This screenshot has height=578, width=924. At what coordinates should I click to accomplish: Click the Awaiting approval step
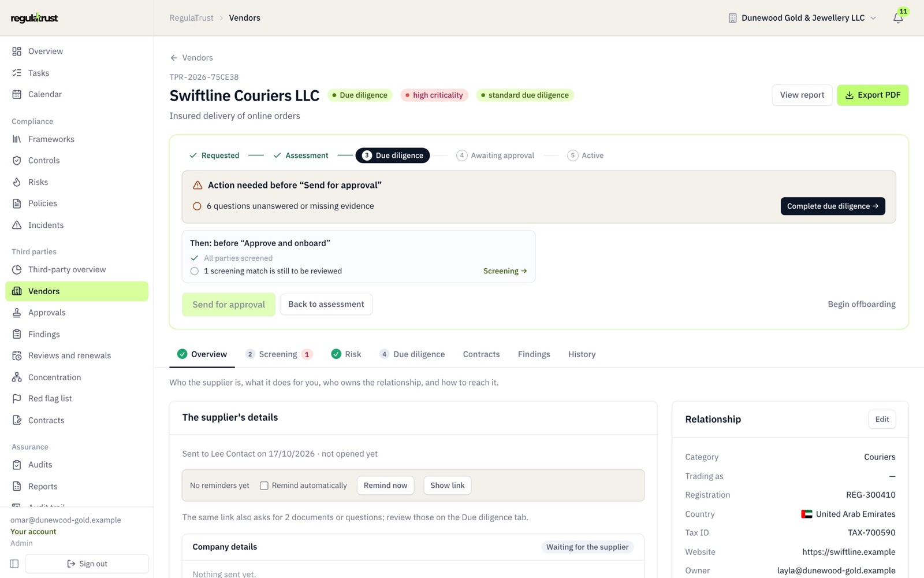pos(495,155)
